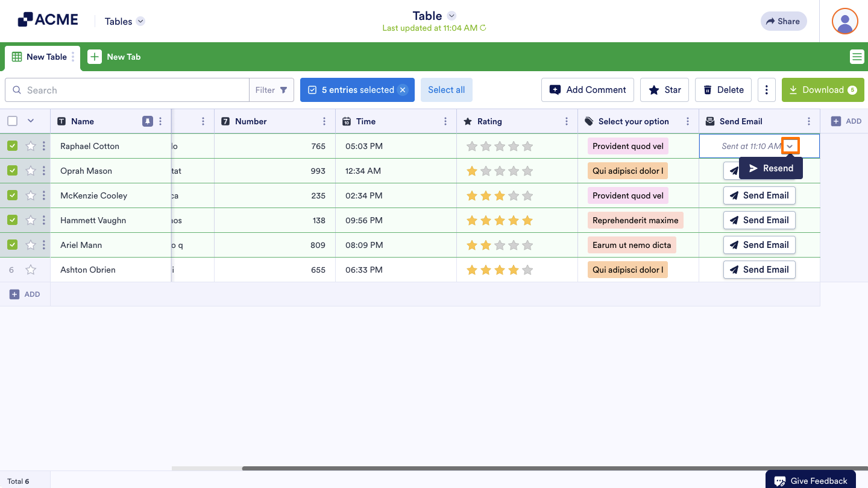Image resolution: width=868 pixels, height=488 pixels.
Task: Open the Table title dropdown
Action: [x=451, y=16]
